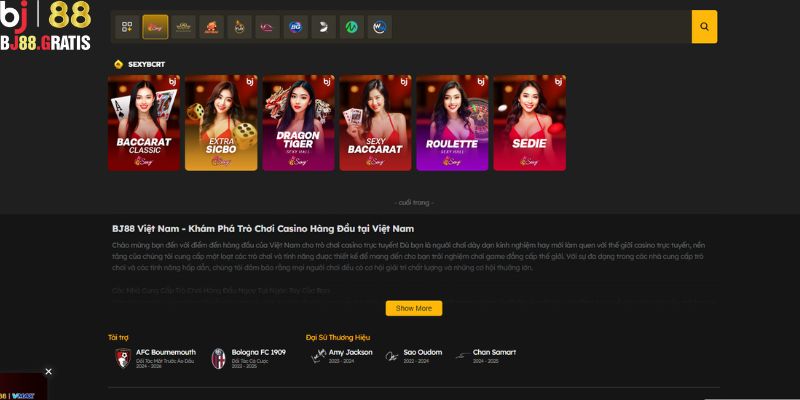Click the provider search bar empty field
The height and width of the screenshot is (400, 800).
tap(541, 27)
